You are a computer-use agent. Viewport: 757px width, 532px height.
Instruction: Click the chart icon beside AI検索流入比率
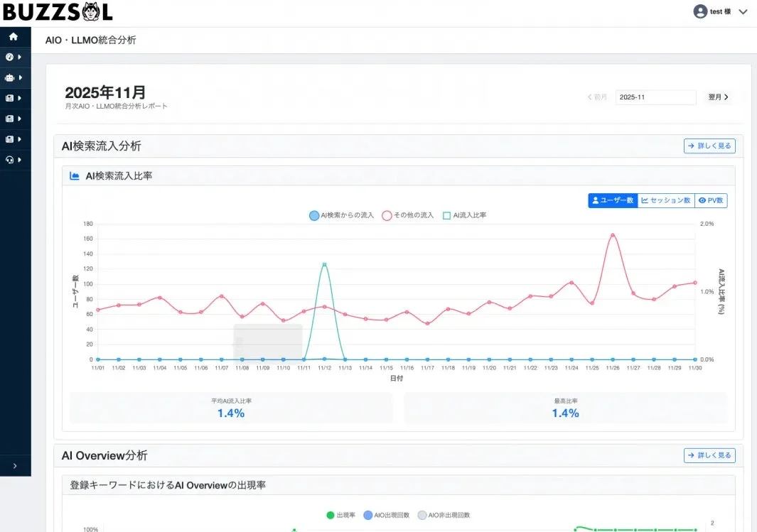75,175
